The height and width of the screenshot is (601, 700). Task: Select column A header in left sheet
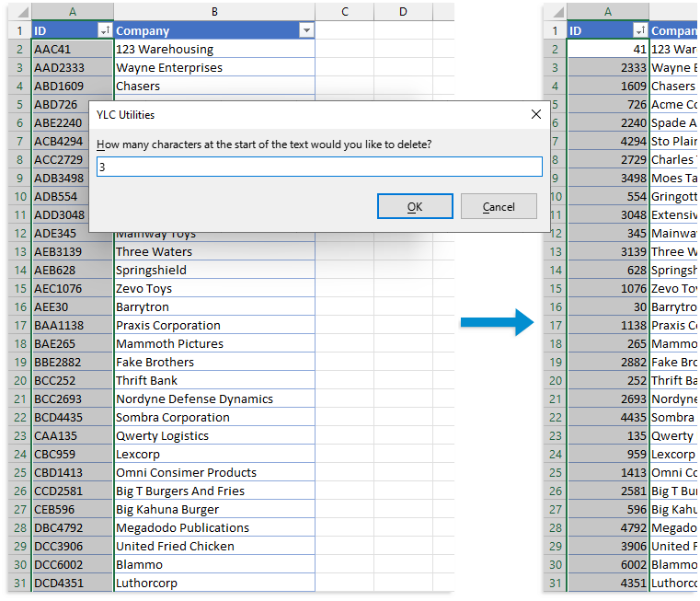[x=73, y=12]
